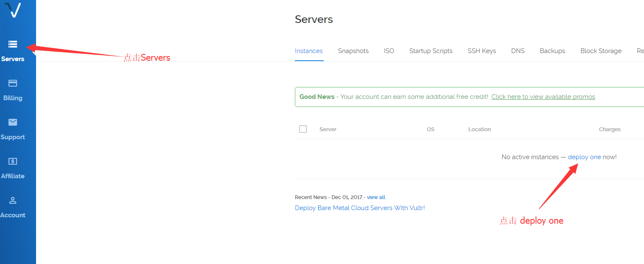Open the DNS tab

[518, 51]
